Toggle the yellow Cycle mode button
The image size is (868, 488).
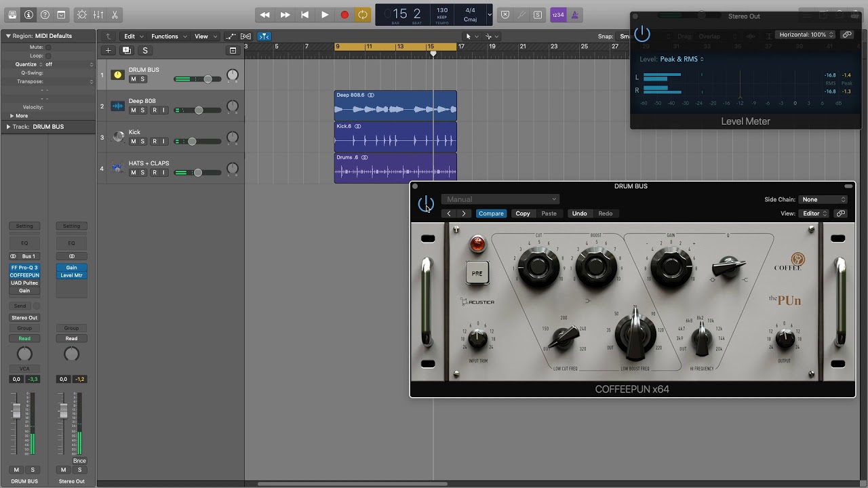click(x=363, y=14)
